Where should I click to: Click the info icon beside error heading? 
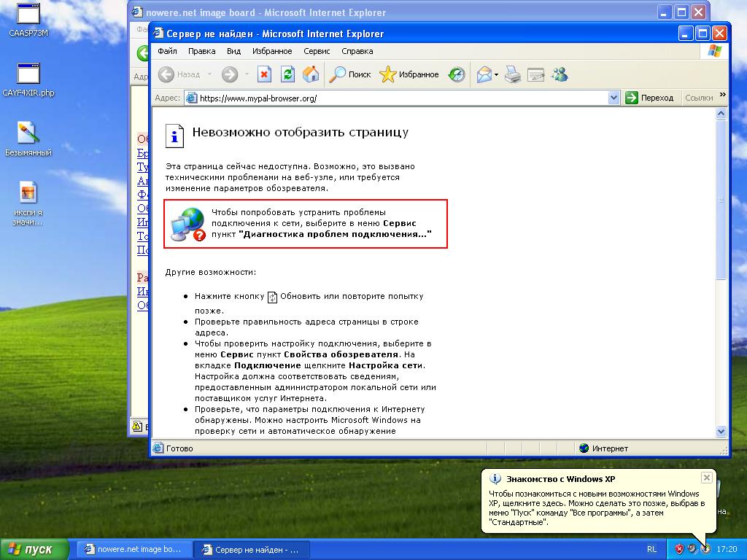pyautogui.click(x=174, y=136)
